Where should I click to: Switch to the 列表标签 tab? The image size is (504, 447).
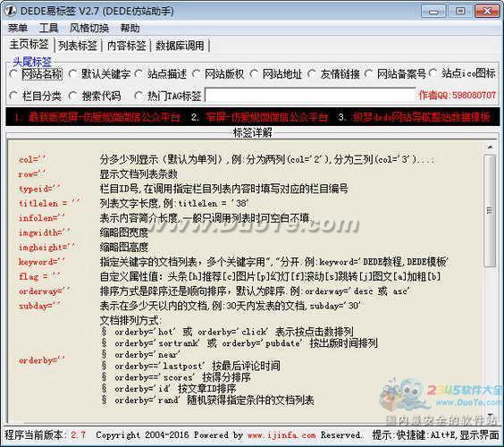click(x=78, y=46)
